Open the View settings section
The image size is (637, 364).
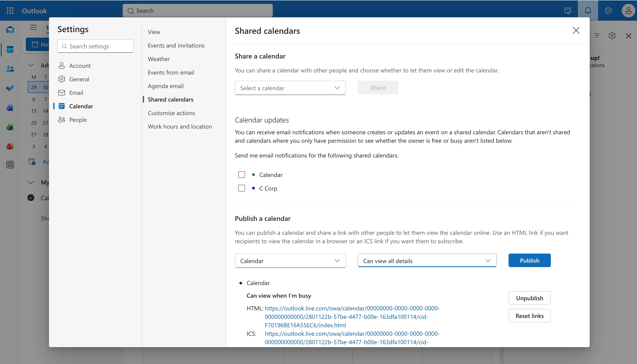pyautogui.click(x=154, y=32)
